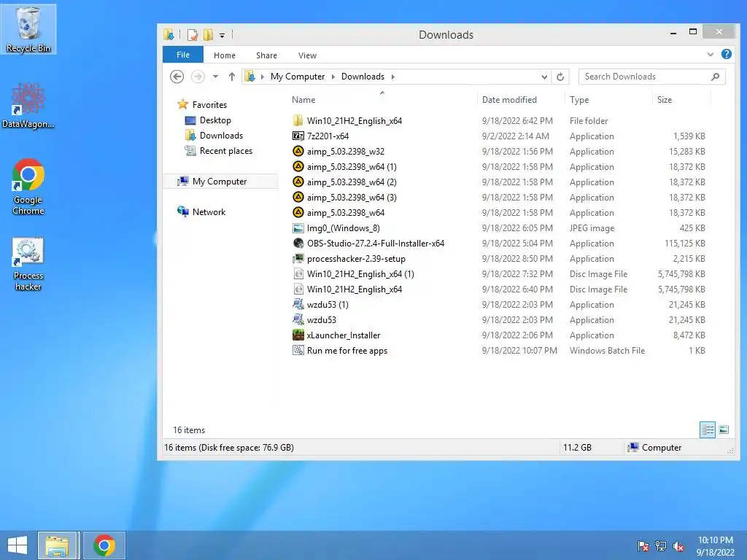This screenshot has height=560, width=747.
Task: Open the Help question mark icon
Action: click(x=726, y=54)
